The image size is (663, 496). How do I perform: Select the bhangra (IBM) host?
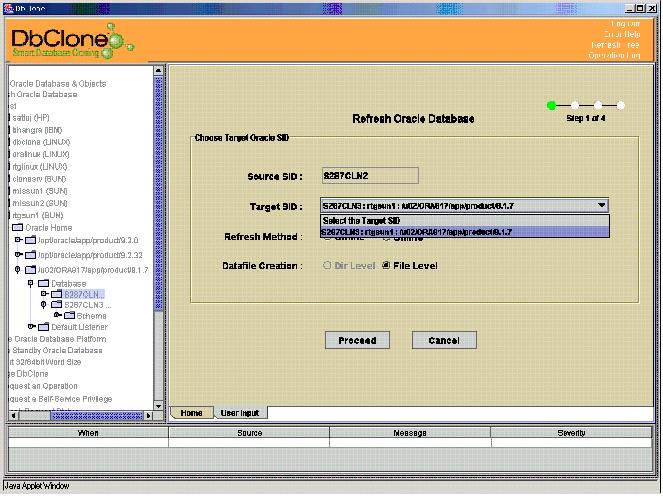(x=37, y=130)
